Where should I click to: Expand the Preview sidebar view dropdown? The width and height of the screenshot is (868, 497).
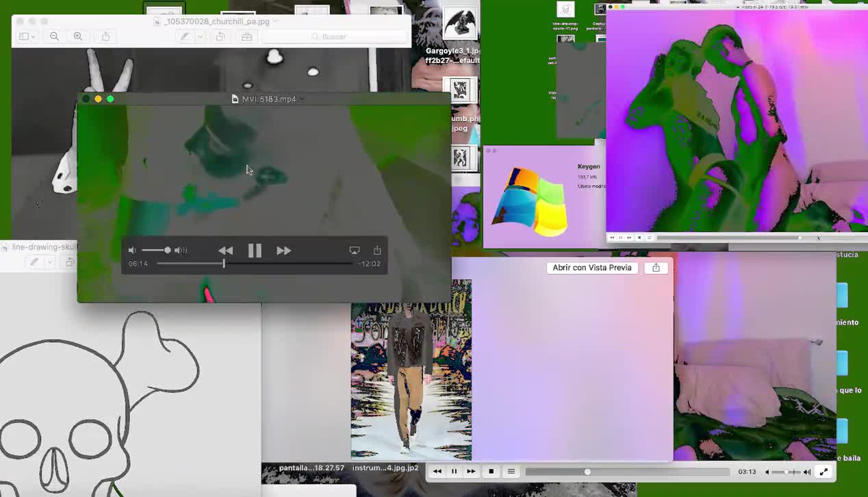[27, 36]
